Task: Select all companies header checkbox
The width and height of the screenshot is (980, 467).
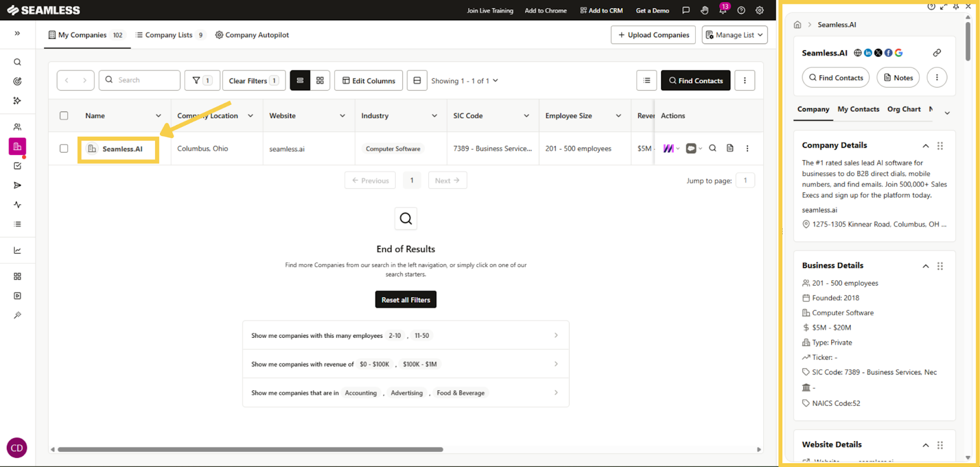Action: pos(64,115)
